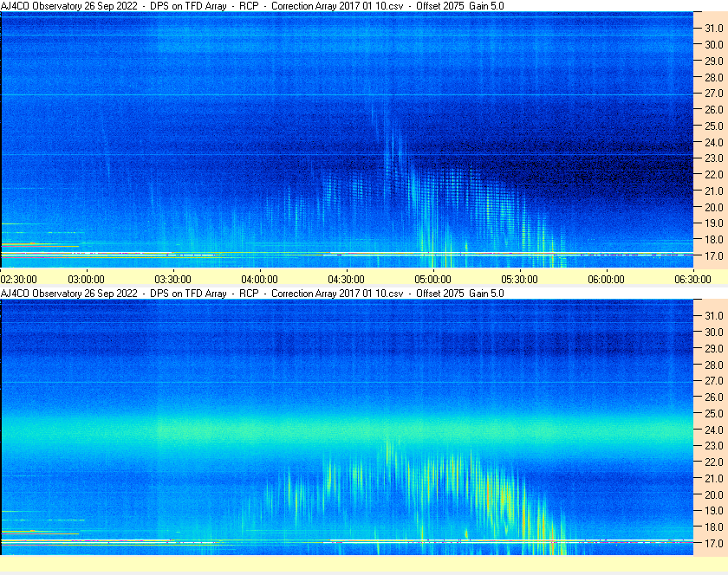The image size is (728, 575).
Task: Select the 24.0 label on lower spectrogram axis
Action: click(714, 430)
